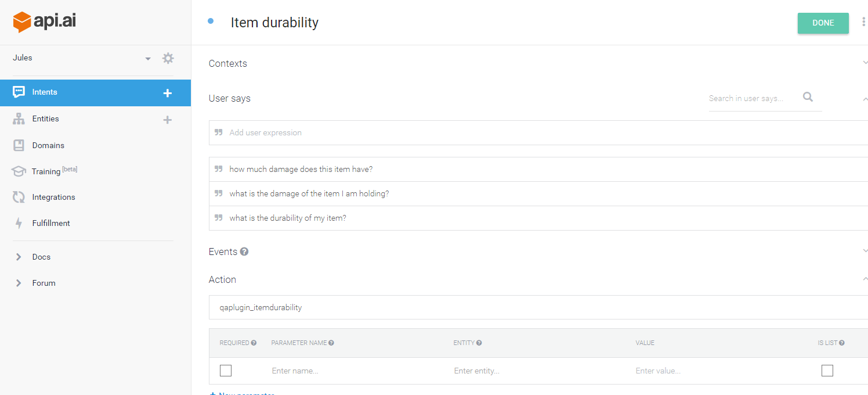Open Training beta section

click(x=54, y=171)
